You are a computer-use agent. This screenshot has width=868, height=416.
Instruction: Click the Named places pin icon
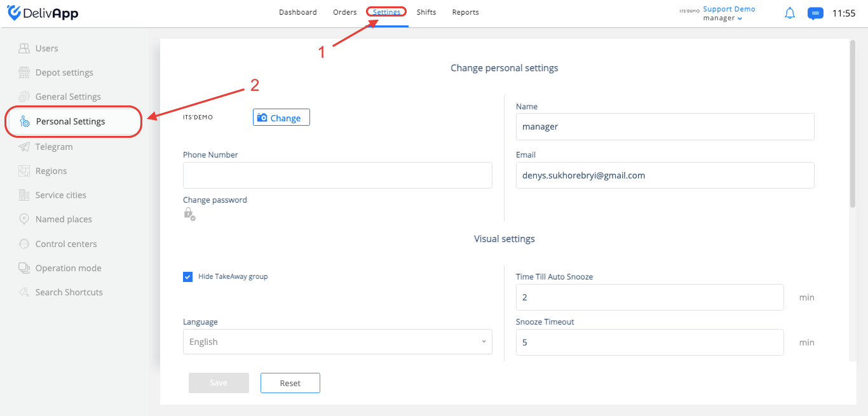click(24, 219)
